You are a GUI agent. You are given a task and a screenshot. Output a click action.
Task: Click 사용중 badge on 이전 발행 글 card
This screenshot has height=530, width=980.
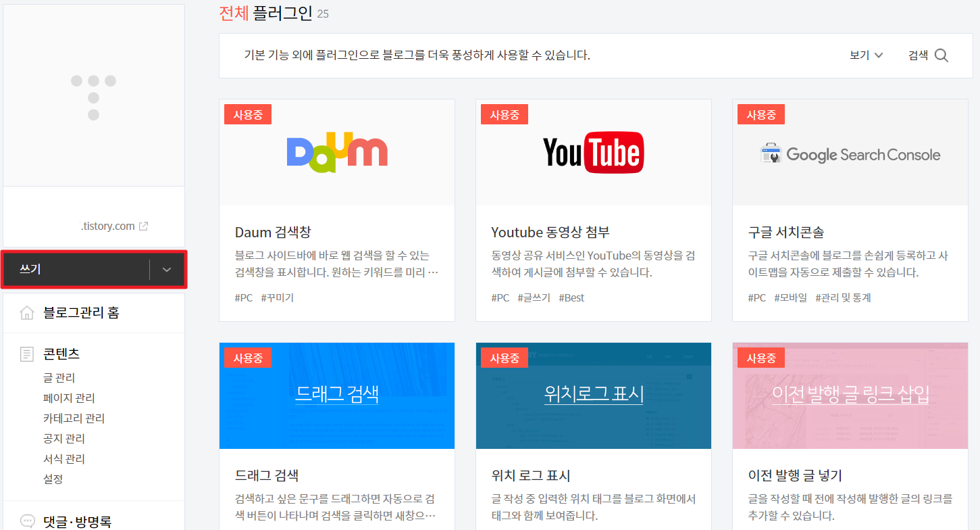point(761,358)
